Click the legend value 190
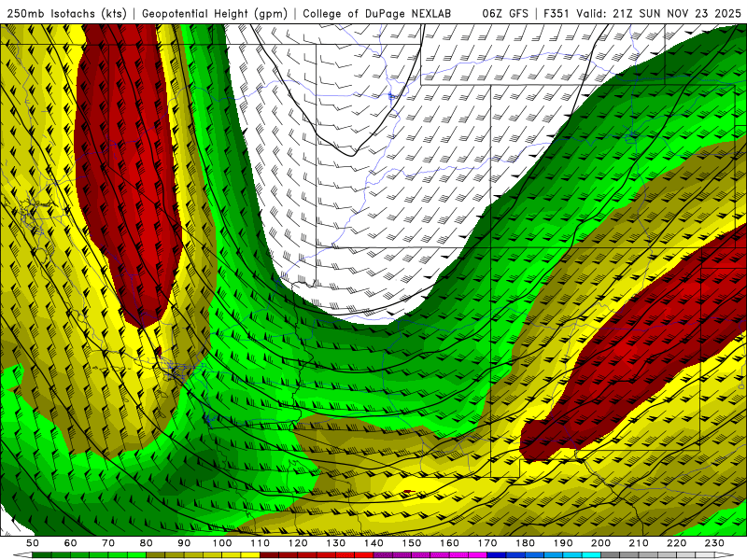The image size is (747, 560). pos(563,543)
